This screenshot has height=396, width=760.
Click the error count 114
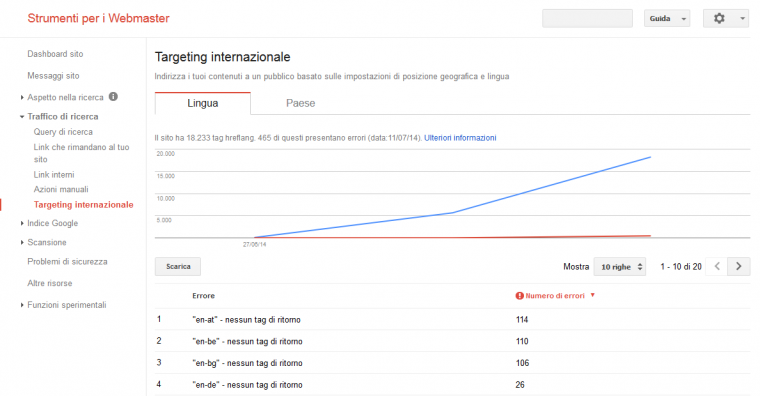point(522,320)
